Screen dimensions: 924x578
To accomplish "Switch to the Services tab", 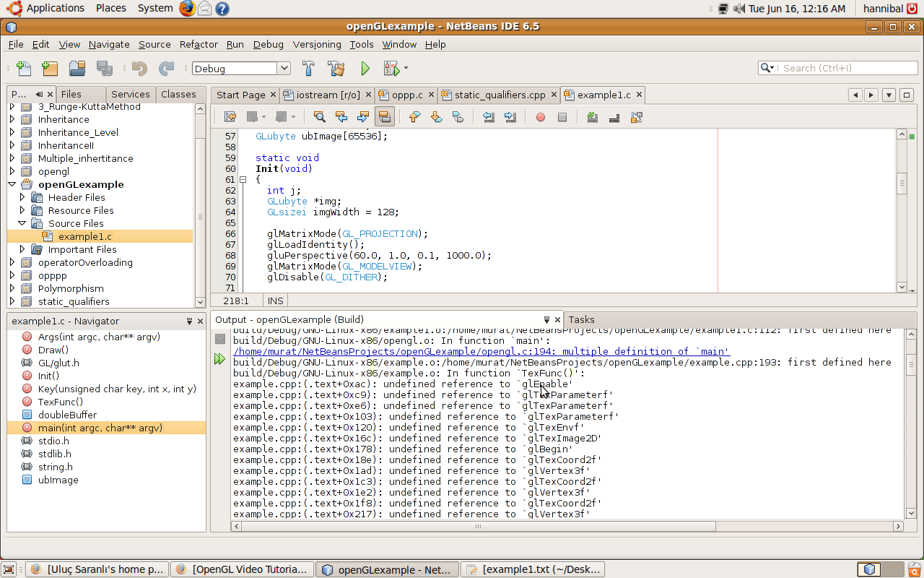I will click(x=131, y=94).
